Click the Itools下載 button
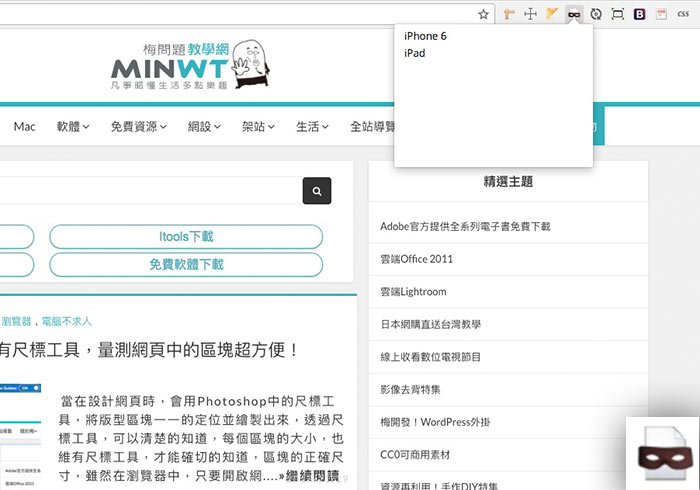Screen dimensions: 700x490 [x=186, y=237]
